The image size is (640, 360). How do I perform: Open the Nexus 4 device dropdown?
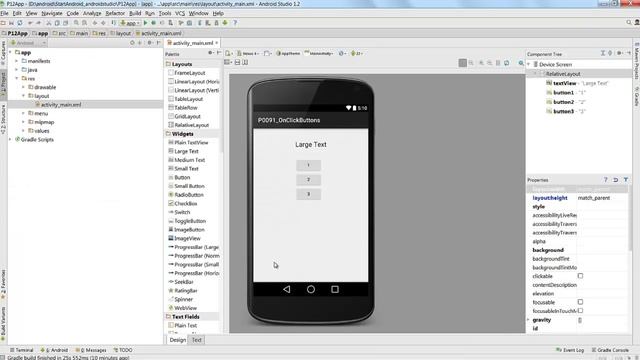[x=248, y=53]
